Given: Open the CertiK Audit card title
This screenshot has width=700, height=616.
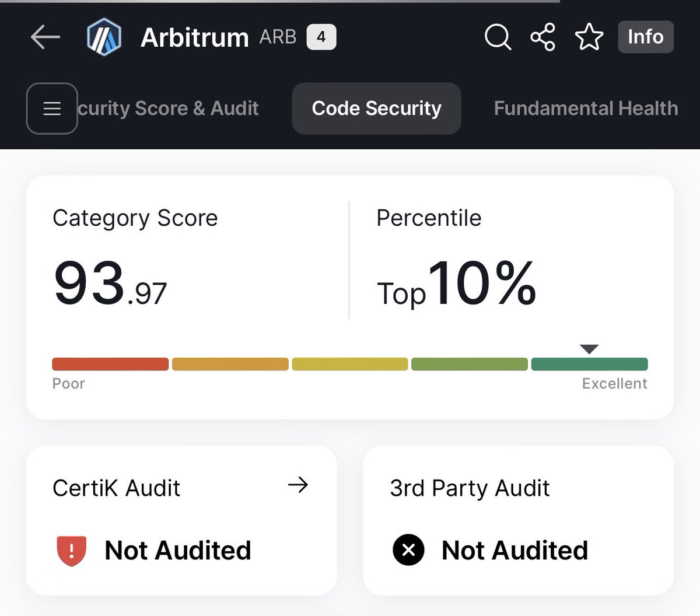Looking at the screenshot, I should click(x=117, y=488).
